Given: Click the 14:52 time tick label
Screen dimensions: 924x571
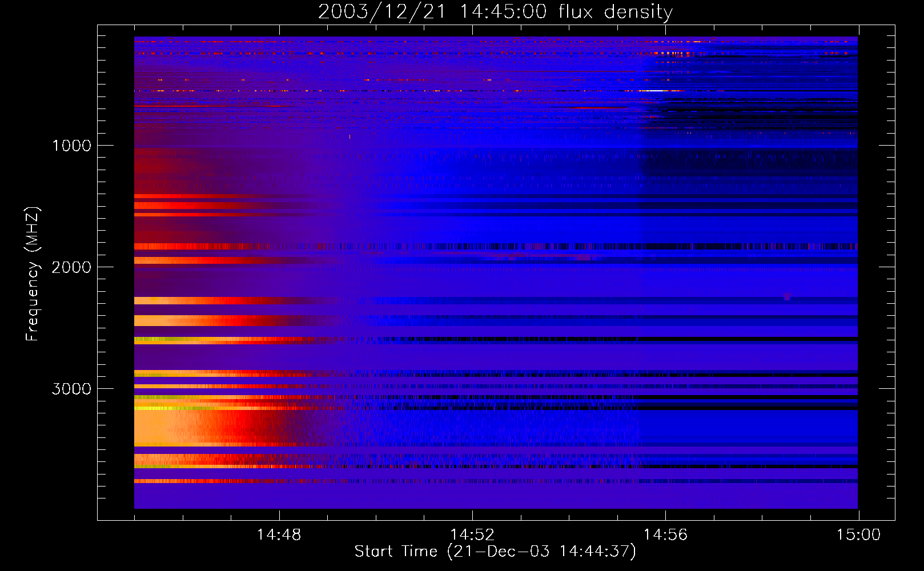Looking at the screenshot, I should tap(472, 535).
